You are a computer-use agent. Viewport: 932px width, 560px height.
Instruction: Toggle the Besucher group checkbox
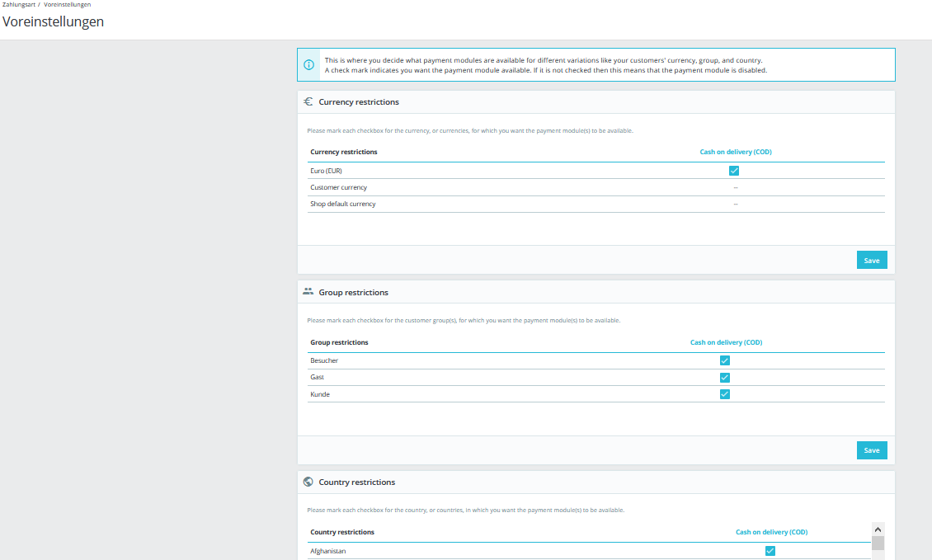(724, 360)
